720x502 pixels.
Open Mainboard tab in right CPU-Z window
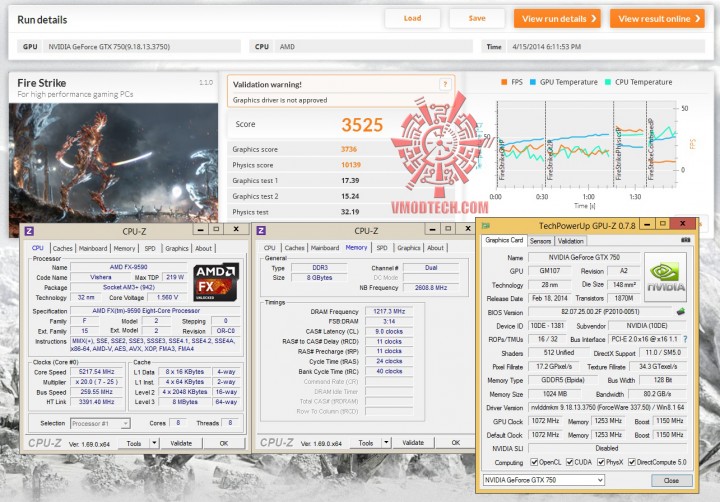(325, 248)
